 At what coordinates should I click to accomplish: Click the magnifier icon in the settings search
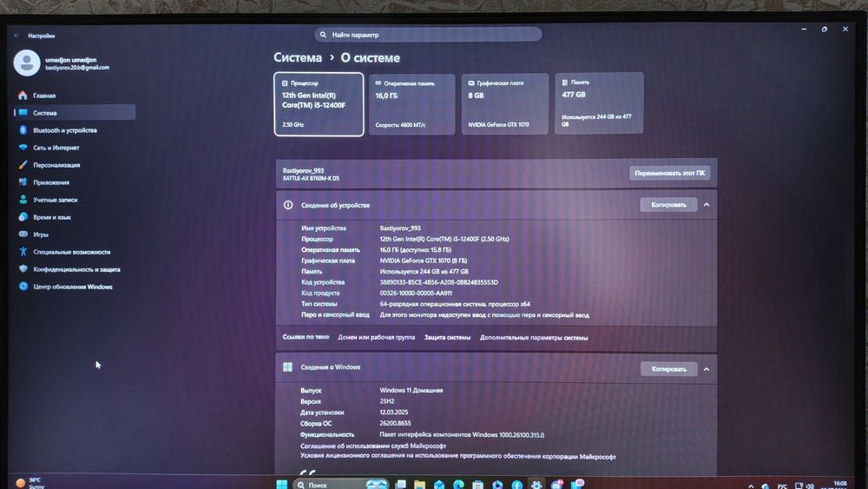click(x=323, y=35)
